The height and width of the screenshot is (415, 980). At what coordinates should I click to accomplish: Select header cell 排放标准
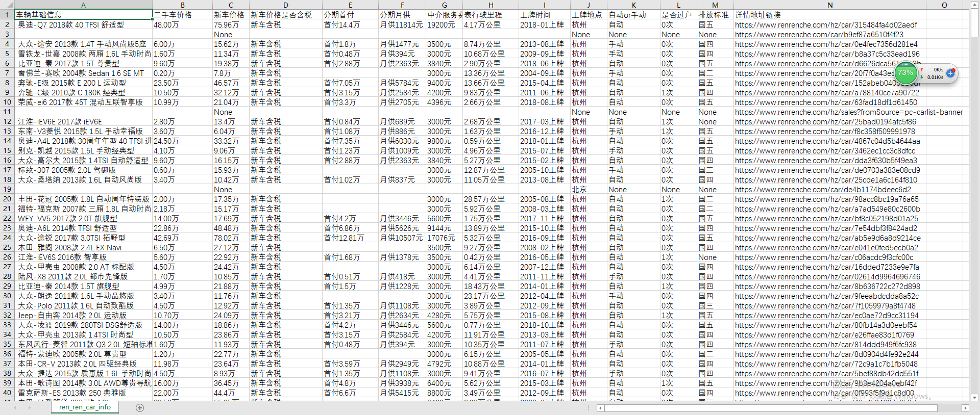pyautogui.click(x=715, y=15)
